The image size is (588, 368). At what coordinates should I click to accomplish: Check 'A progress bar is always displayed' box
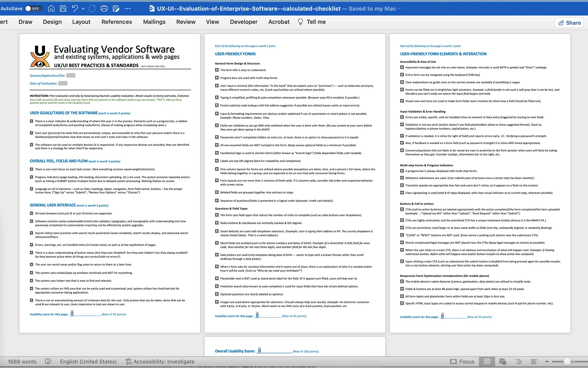pos(402,171)
